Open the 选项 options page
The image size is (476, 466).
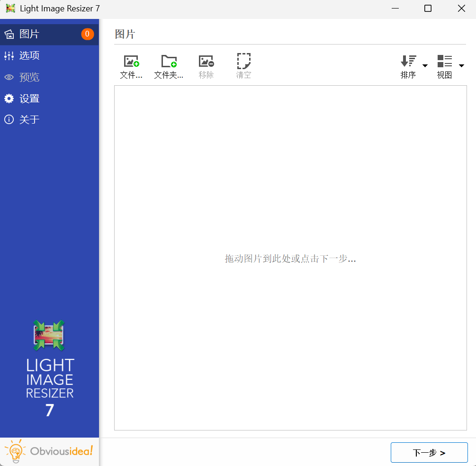tap(28, 55)
